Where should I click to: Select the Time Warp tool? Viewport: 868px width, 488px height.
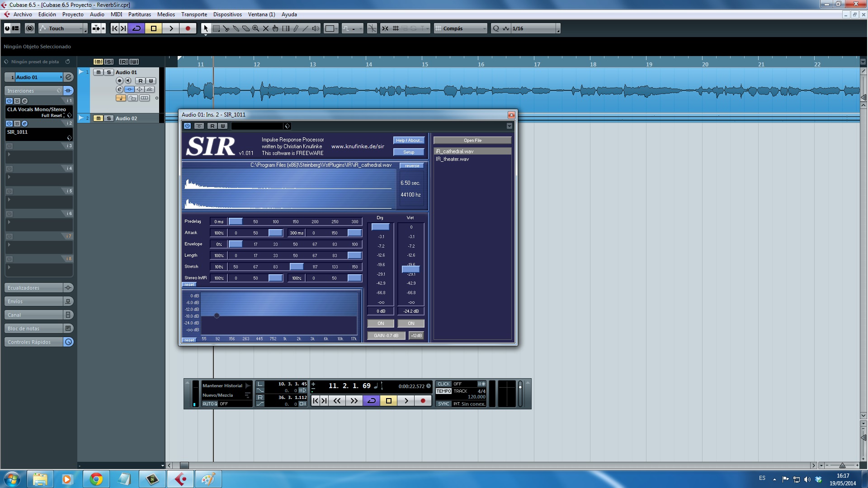click(x=286, y=28)
